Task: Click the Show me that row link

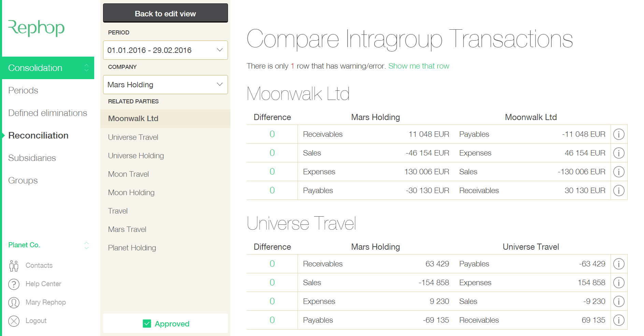Action: (x=419, y=66)
